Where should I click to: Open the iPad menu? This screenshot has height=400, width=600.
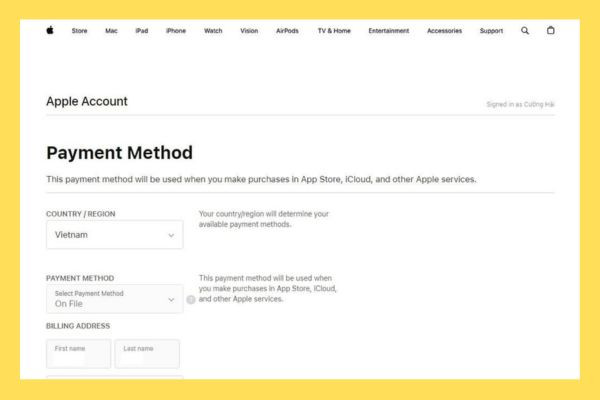point(142,31)
